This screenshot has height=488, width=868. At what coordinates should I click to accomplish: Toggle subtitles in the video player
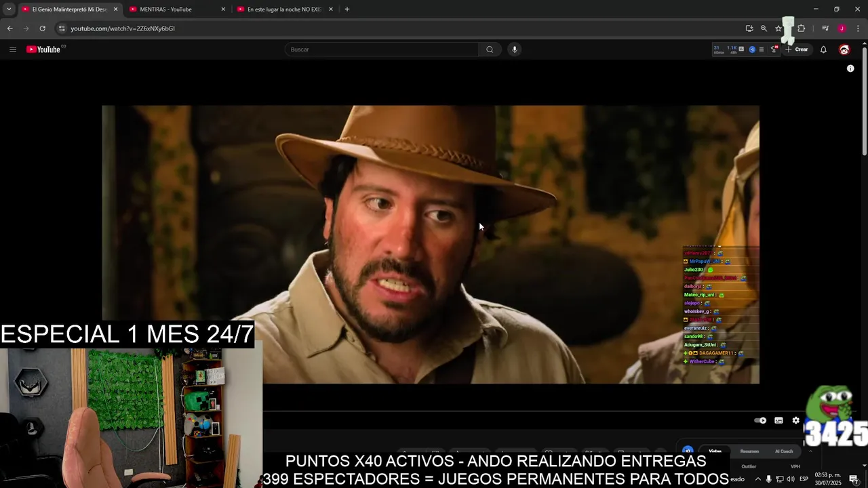point(778,420)
